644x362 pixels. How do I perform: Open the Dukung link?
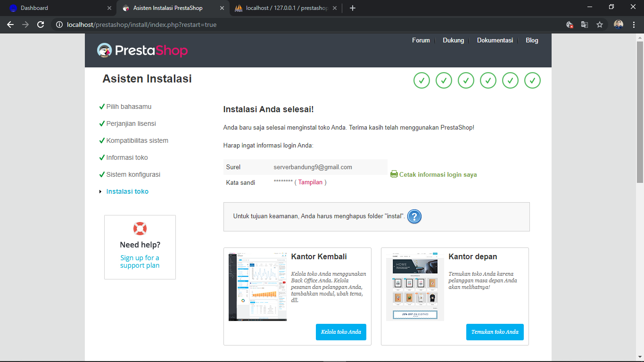coord(454,41)
